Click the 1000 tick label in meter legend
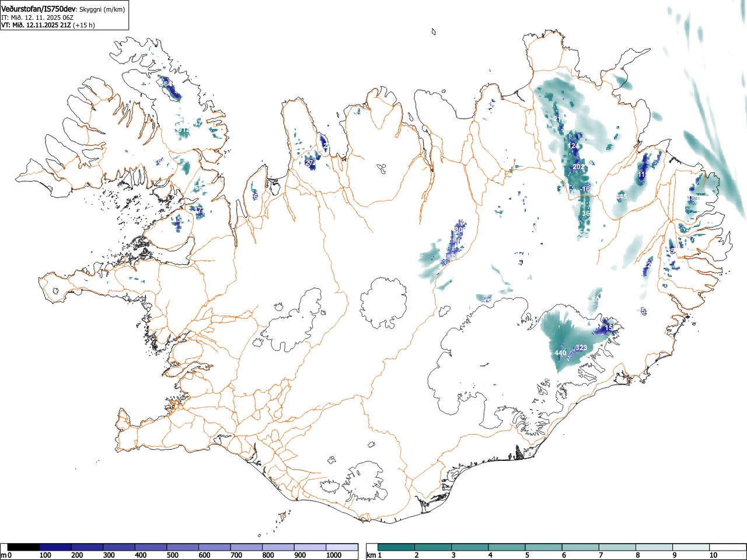Image resolution: width=747 pixels, height=560 pixels. point(334,555)
